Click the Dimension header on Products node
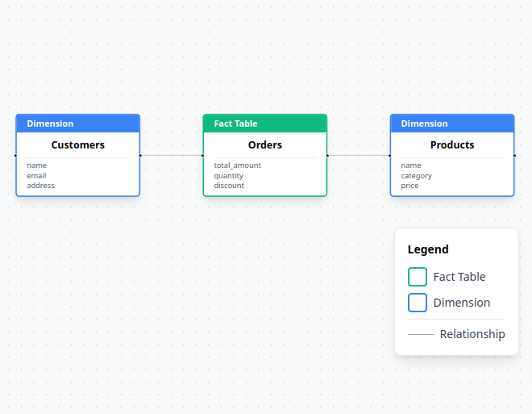Image resolution: width=532 pixels, height=414 pixels. (452, 123)
